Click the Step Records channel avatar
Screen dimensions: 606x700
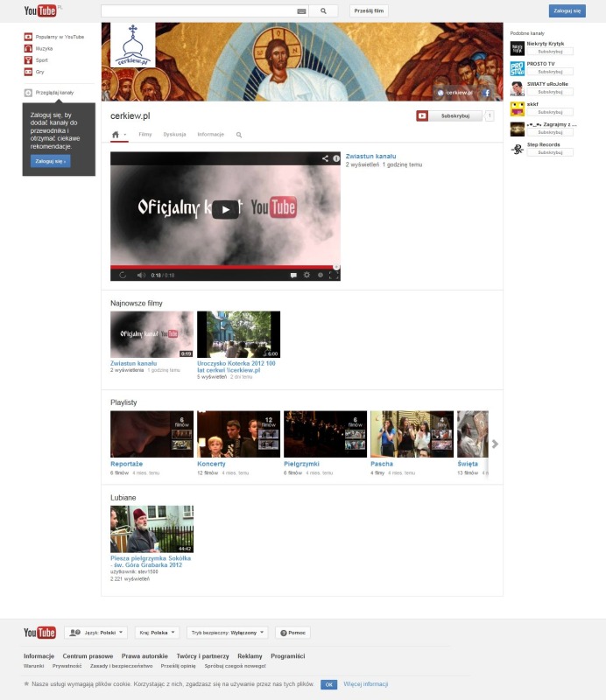tap(517, 149)
